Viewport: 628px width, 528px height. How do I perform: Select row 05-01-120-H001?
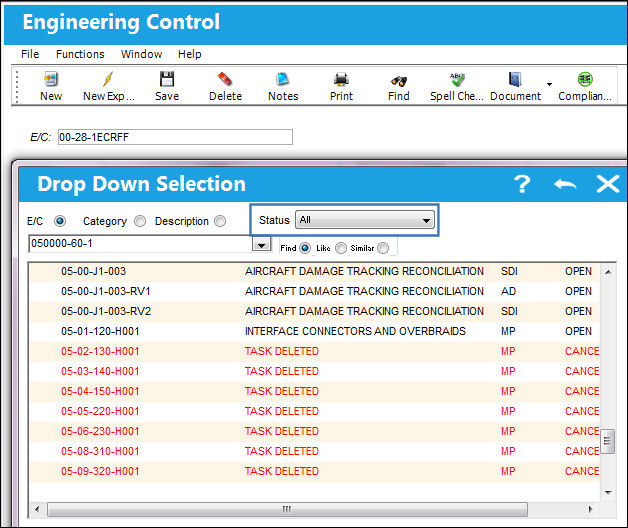pyautogui.click(x=314, y=332)
